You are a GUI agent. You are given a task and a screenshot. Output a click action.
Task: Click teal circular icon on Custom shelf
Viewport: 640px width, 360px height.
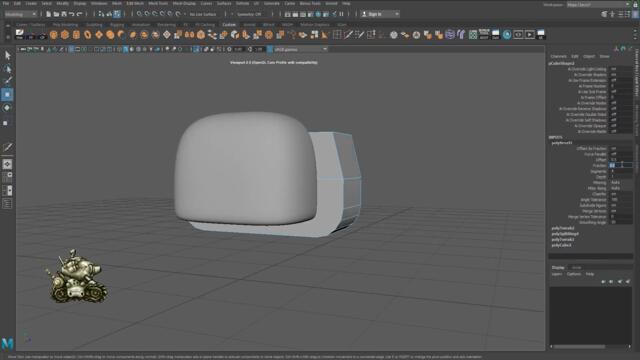pos(507,35)
